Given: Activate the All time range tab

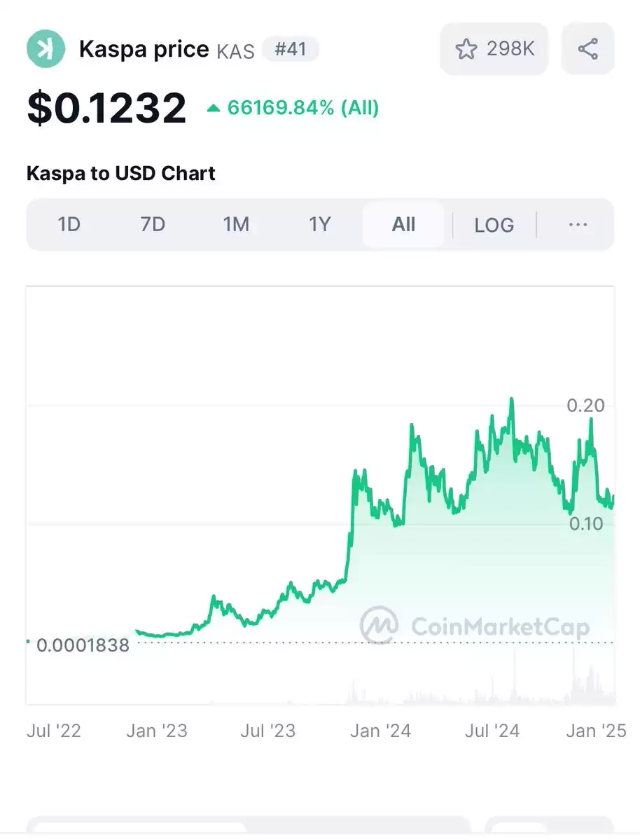Looking at the screenshot, I should [403, 224].
